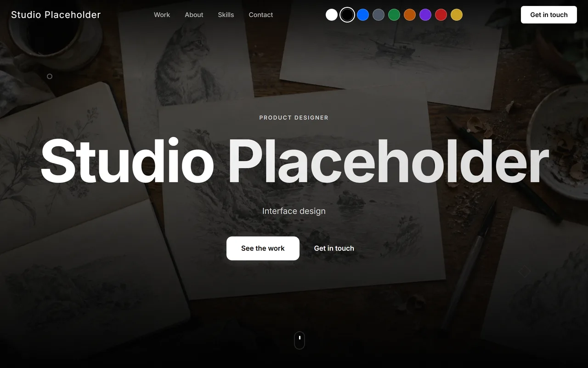Screen dimensions: 588x368
Task: Open the Skills nav item
Action: (x=226, y=15)
